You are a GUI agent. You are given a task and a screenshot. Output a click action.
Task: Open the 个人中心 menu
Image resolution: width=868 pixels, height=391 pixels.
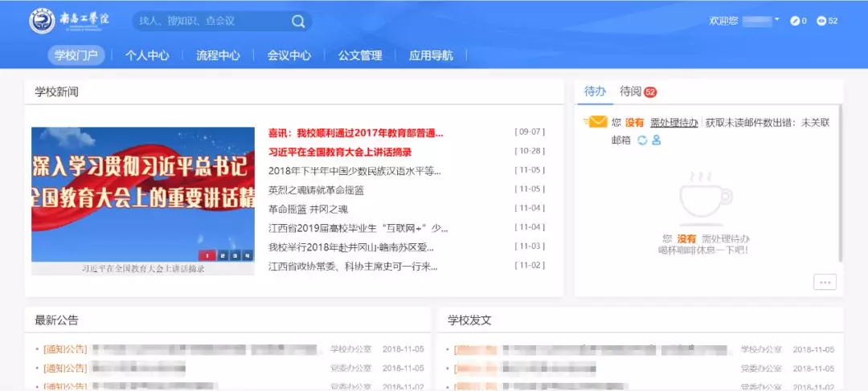[x=147, y=55]
